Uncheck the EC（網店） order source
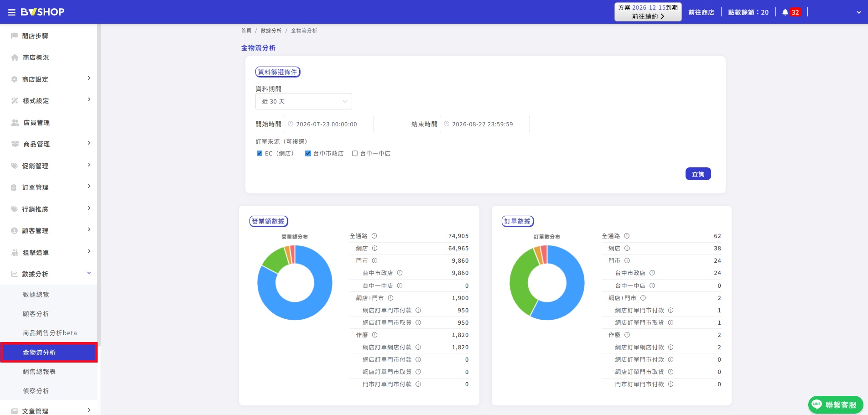 coord(260,154)
